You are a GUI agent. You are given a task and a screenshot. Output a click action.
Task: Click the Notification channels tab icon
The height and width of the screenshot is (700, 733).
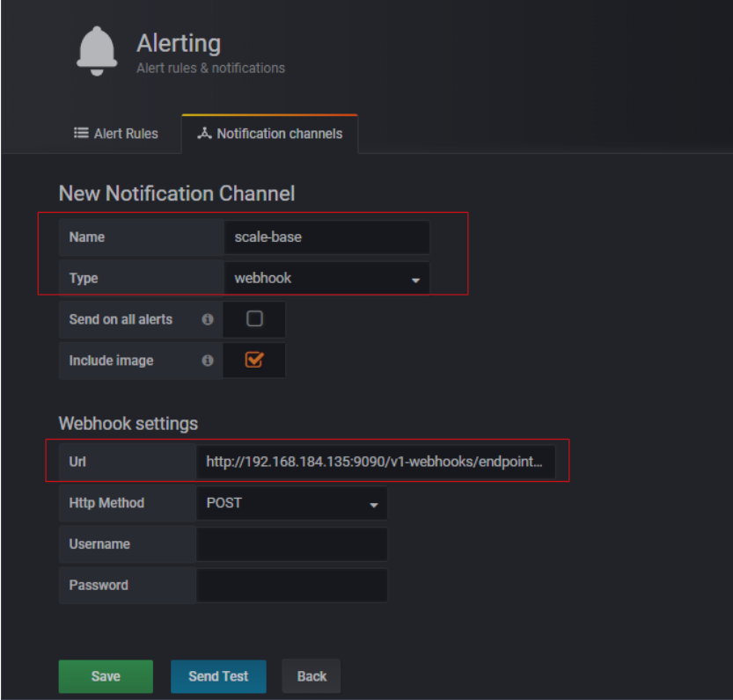tap(204, 133)
